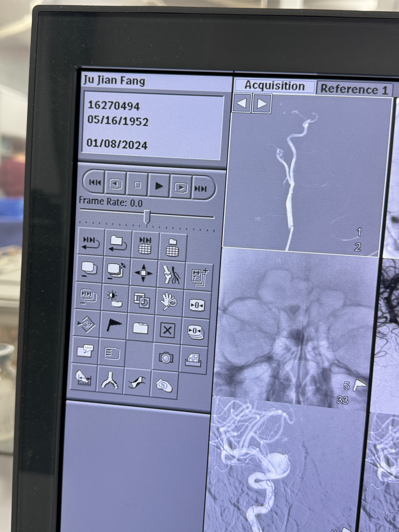The width and height of the screenshot is (399, 532).
Task: Select the percent stenosis measurement icon
Action: click(x=164, y=385)
